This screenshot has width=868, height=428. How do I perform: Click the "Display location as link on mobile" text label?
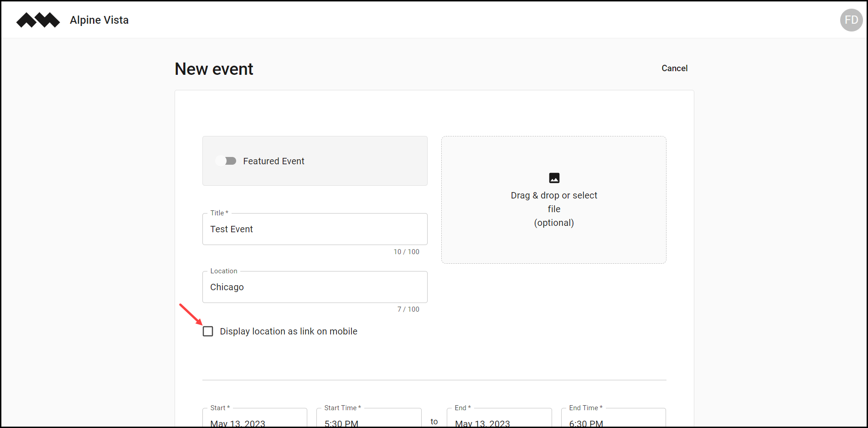click(288, 331)
